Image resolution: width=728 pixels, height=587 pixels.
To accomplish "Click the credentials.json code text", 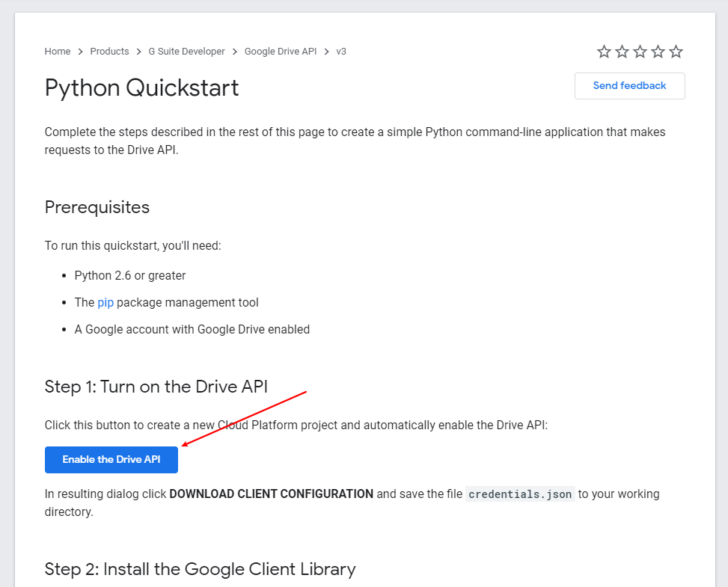I will tap(520, 494).
